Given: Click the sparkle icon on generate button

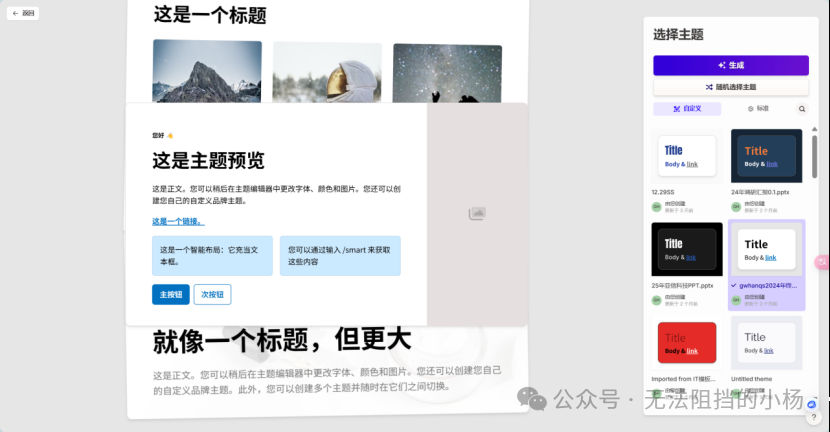Looking at the screenshot, I should tap(721, 65).
